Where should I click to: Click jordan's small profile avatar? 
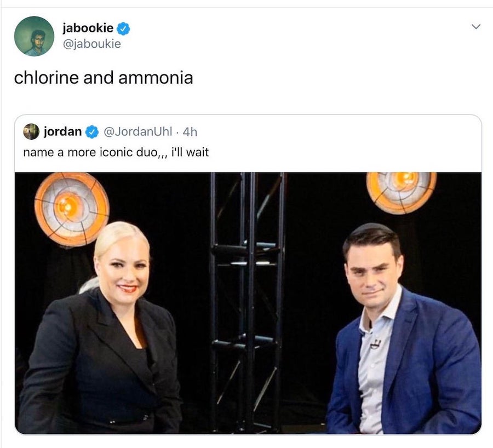(31, 131)
